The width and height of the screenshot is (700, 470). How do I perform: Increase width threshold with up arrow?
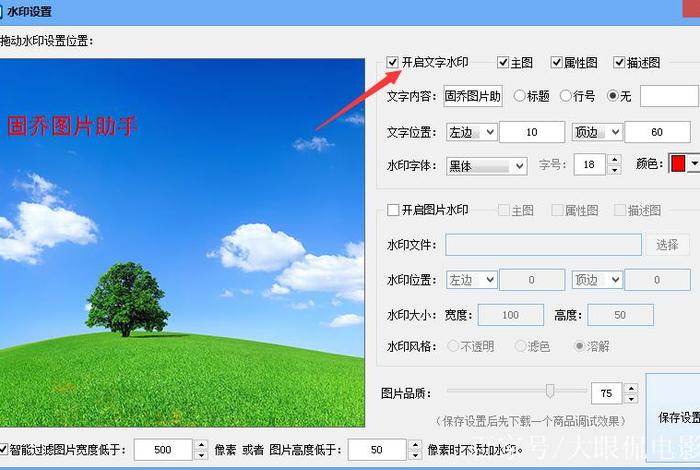(201, 445)
